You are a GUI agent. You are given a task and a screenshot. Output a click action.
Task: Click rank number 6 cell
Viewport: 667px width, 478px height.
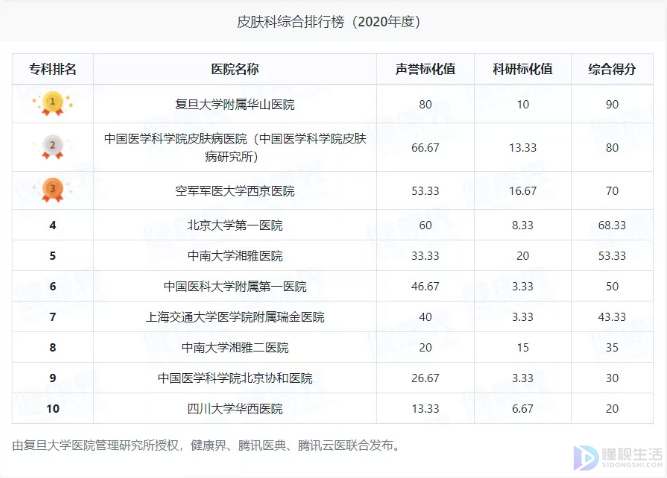(x=52, y=286)
